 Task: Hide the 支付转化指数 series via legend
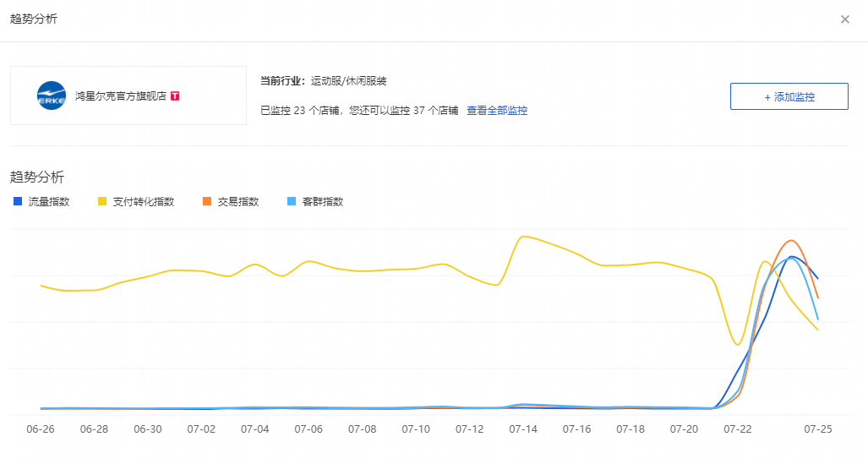[x=136, y=202]
